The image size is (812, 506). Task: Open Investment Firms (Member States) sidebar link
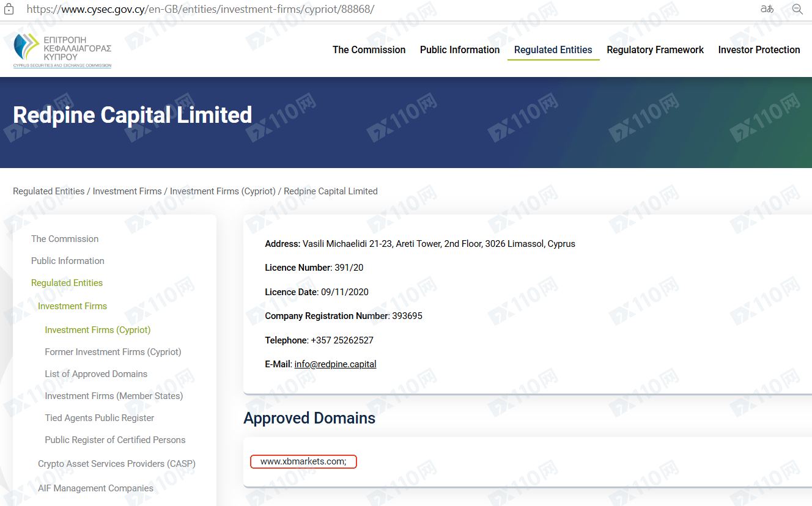[x=114, y=396]
